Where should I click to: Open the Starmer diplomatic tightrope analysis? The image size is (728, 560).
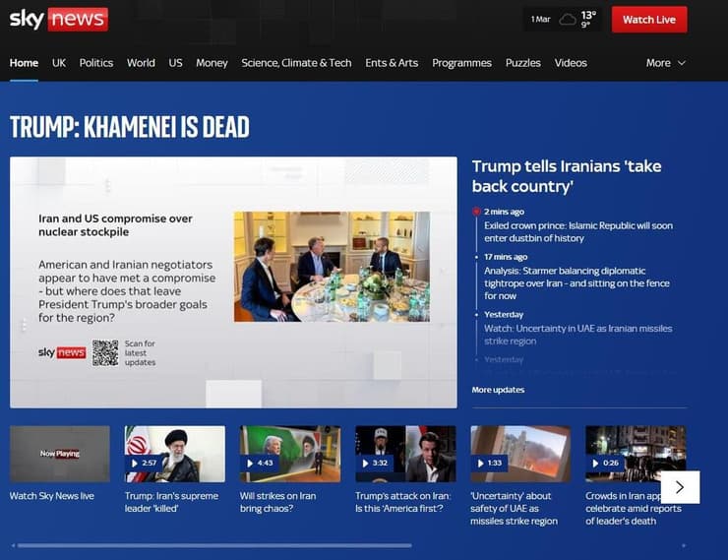[576, 283]
